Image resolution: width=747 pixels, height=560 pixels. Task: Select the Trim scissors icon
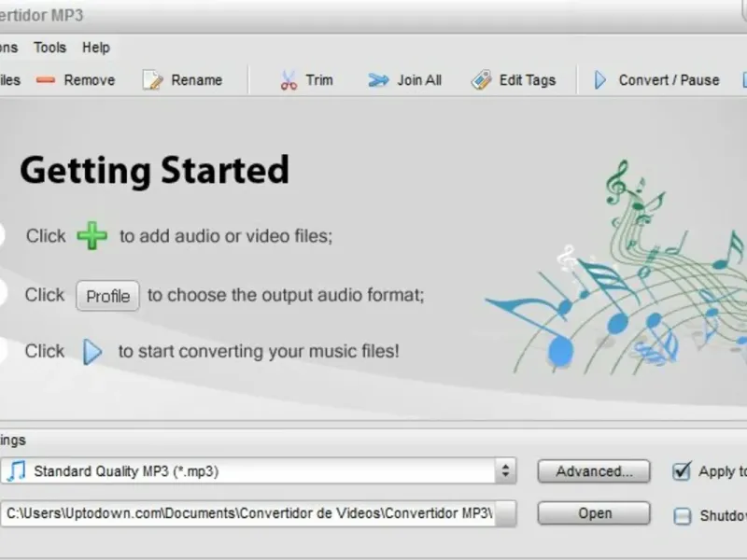click(289, 80)
